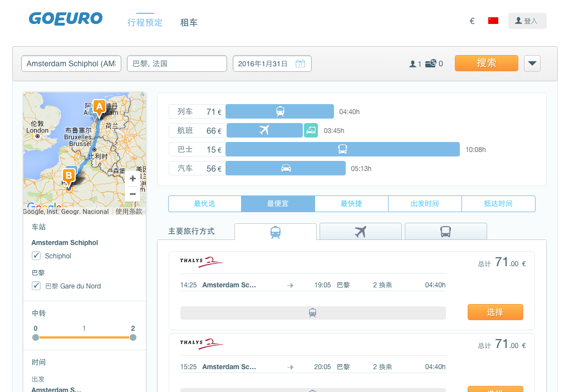584x392 pixels.
Task: Click the 19:05 arrival time
Action: pyautogui.click(x=322, y=285)
